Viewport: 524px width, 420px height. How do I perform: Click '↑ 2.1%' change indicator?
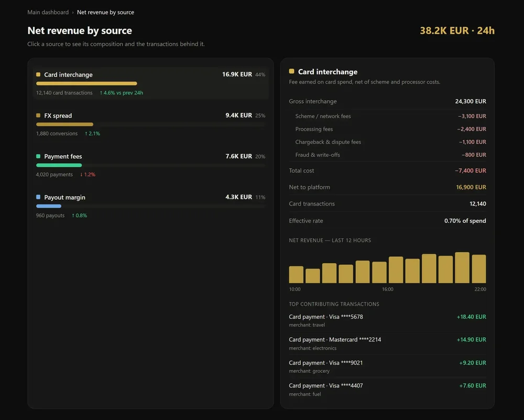coord(92,133)
